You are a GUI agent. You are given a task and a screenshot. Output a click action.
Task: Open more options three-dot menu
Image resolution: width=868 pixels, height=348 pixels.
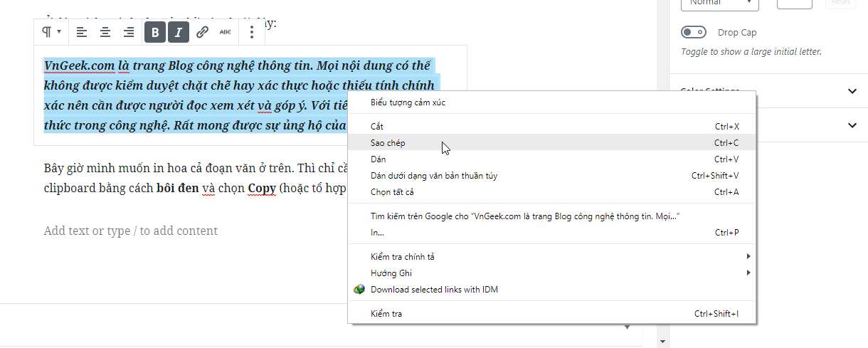(252, 32)
